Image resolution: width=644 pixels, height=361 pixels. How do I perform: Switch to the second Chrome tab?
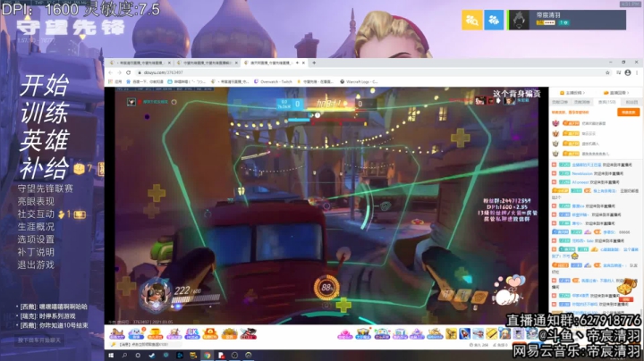coord(208,63)
